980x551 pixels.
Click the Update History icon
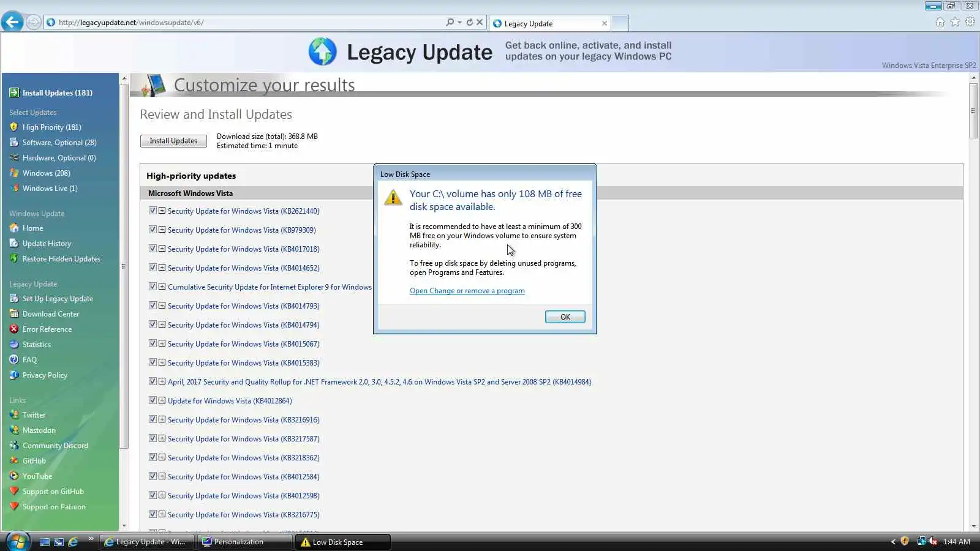pos(14,244)
